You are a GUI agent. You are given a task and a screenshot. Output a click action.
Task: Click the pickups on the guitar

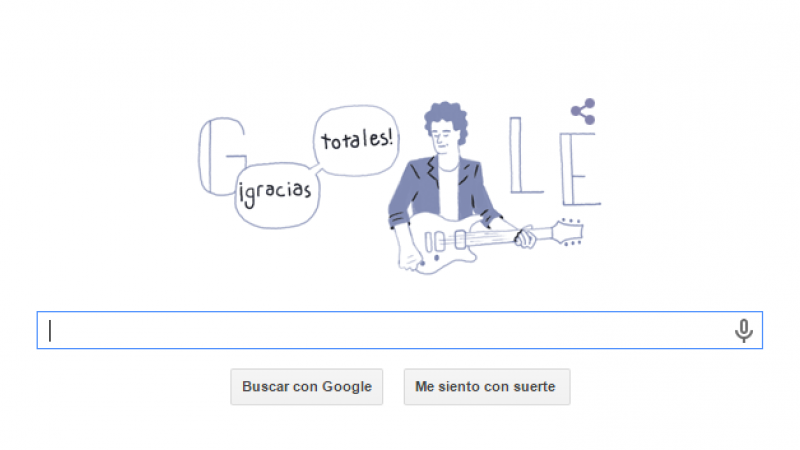[x=445, y=241]
